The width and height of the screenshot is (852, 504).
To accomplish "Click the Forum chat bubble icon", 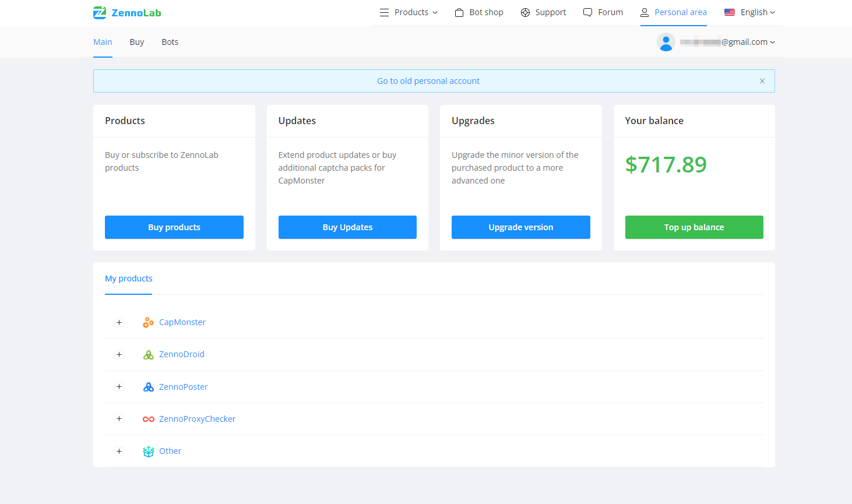I will pos(587,12).
